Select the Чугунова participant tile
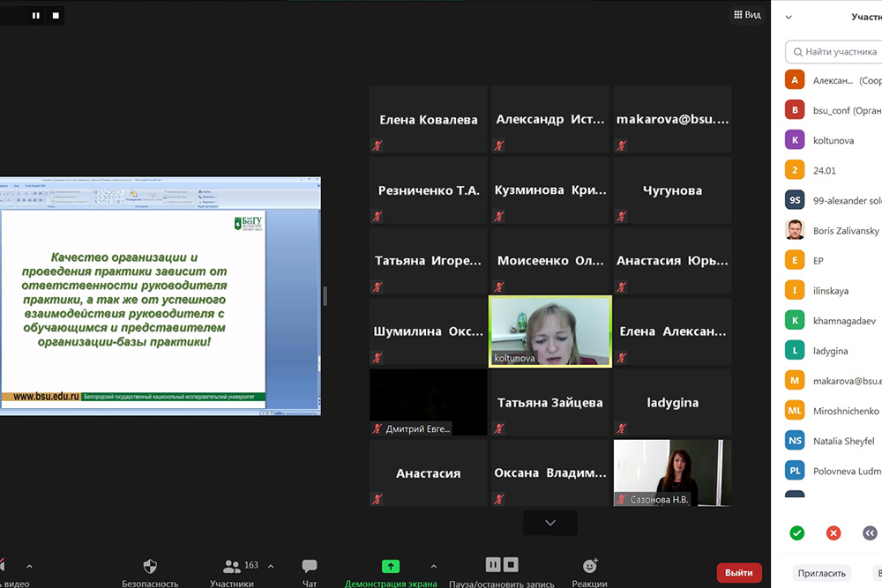Viewport: 882px width, 588px height. [673, 190]
